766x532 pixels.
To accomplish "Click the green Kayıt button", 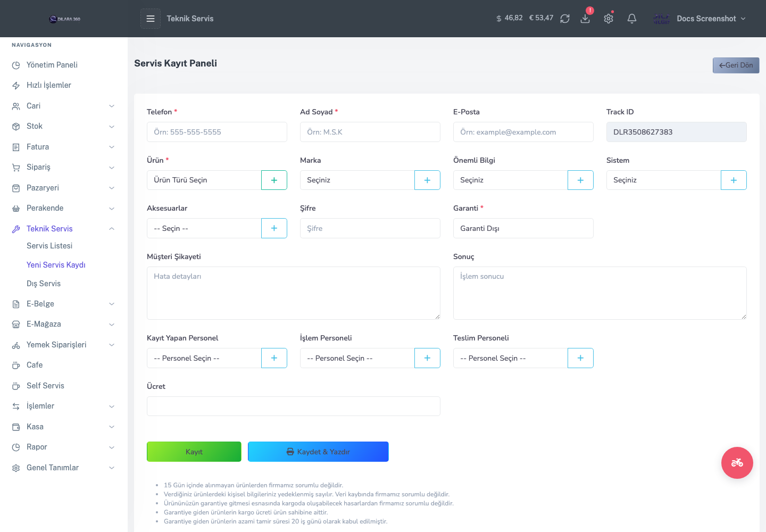I will click(x=194, y=452).
